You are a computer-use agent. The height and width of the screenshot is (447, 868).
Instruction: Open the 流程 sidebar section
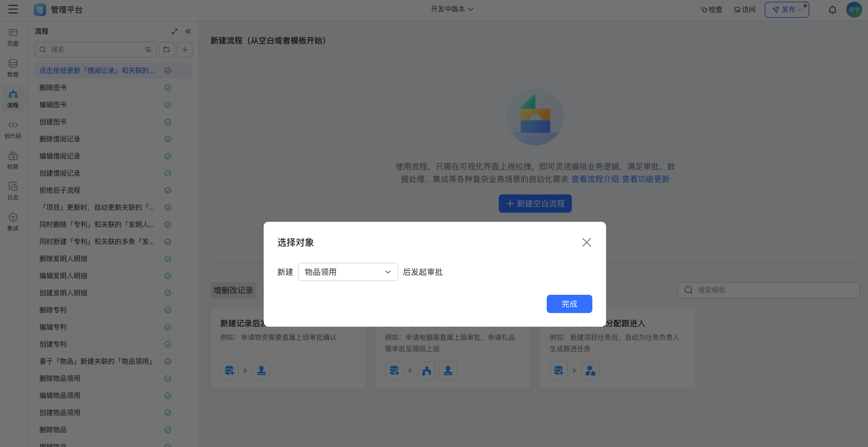point(13,99)
